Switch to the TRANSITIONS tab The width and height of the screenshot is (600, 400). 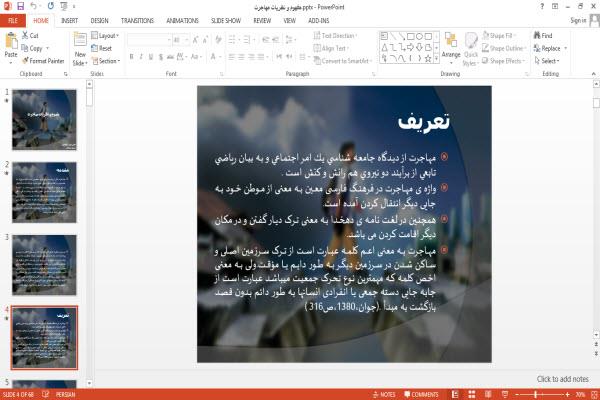click(137, 21)
